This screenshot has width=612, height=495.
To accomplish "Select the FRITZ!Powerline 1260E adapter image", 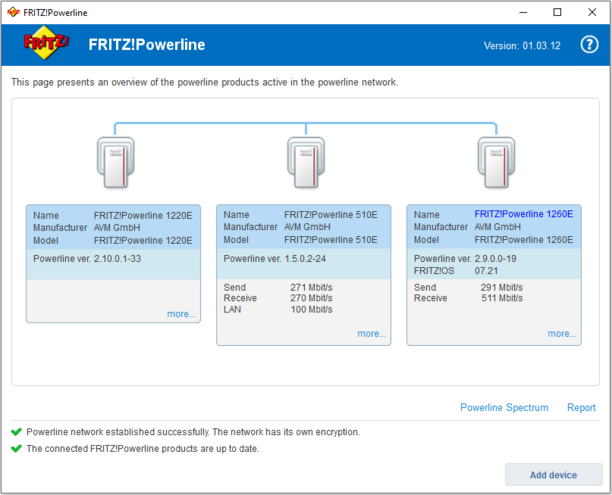I will tap(494, 160).
